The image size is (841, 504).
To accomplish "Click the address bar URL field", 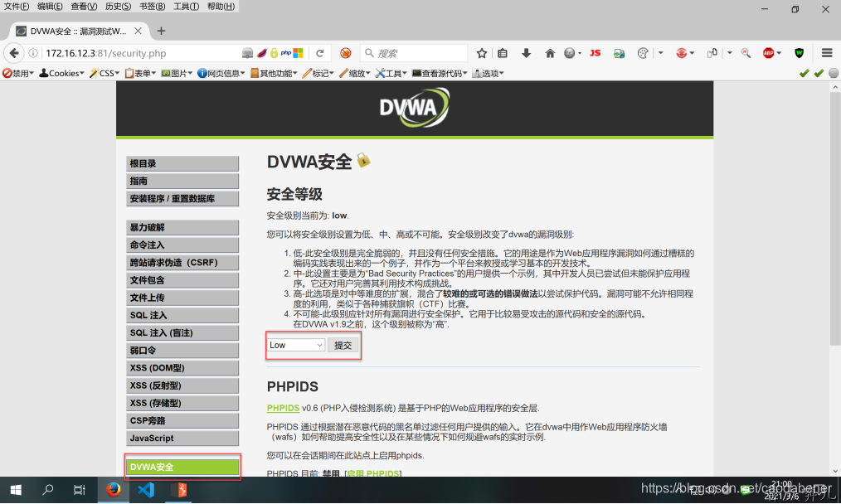I will [x=139, y=53].
